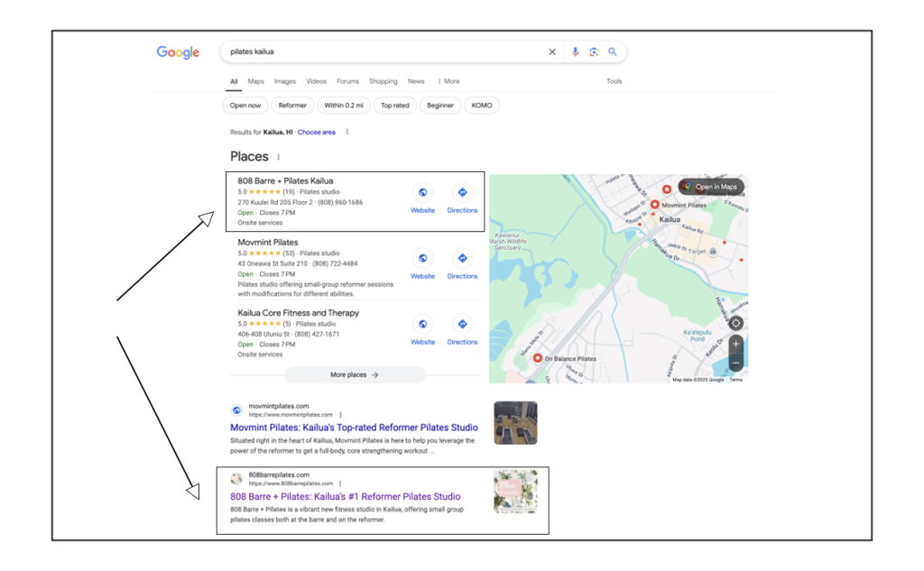924x571 pixels.
Task: Submit search with magnifier icon
Action: click(x=613, y=51)
